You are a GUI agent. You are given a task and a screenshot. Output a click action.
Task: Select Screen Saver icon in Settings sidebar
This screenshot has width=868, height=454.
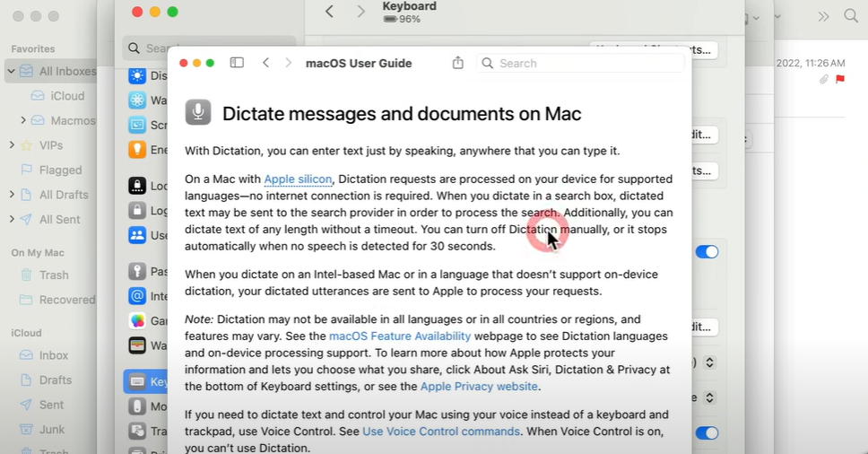[x=137, y=125]
